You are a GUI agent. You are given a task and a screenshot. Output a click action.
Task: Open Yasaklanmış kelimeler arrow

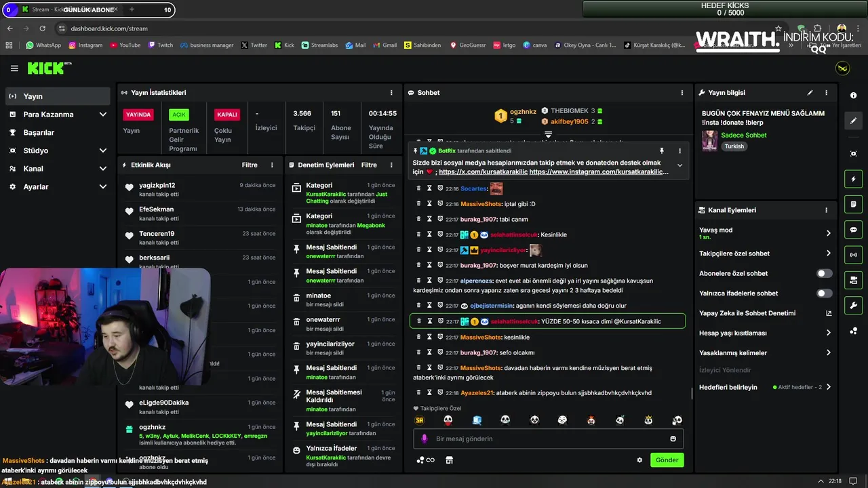pyautogui.click(x=828, y=352)
